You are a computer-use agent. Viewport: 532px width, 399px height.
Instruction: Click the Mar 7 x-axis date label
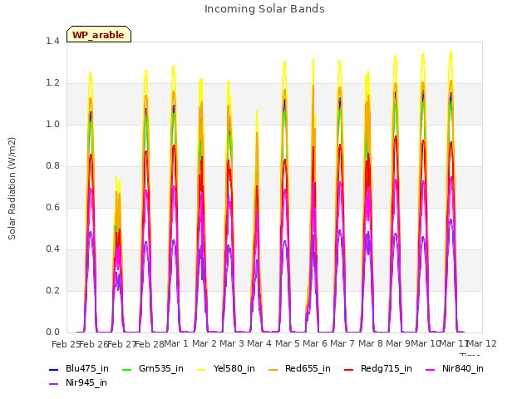coord(342,344)
